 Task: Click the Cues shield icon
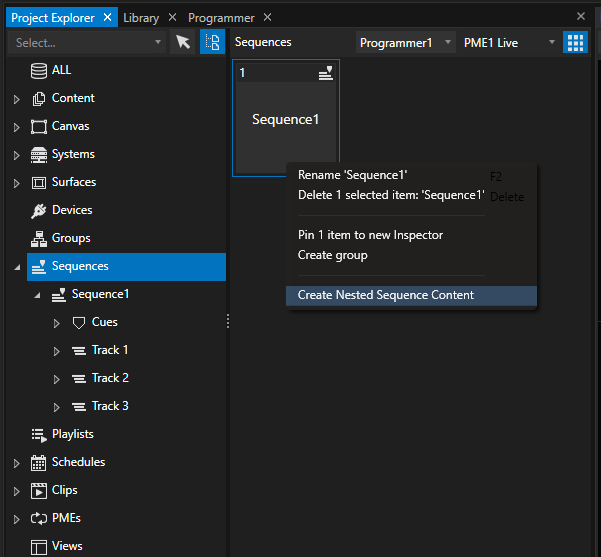[x=79, y=322]
